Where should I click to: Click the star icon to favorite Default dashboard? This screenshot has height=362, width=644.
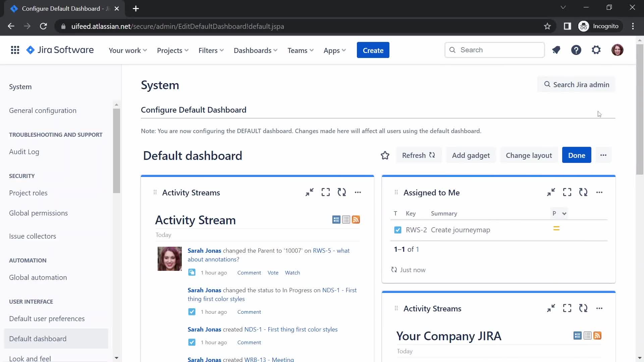(x=385, y=155)
